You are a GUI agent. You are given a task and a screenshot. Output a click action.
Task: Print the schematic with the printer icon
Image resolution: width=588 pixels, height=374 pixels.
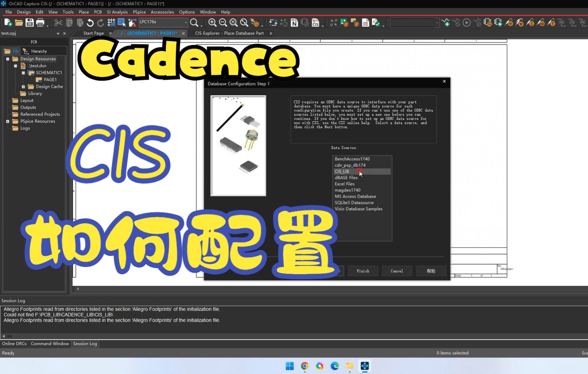(40, 23)
